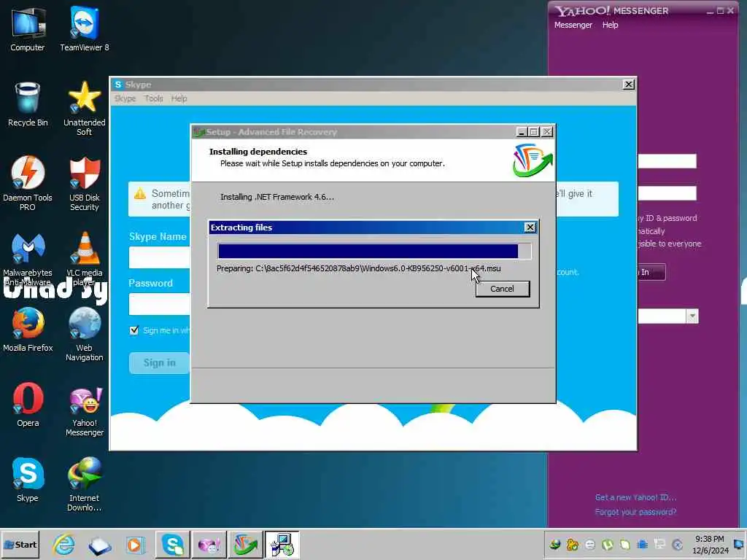747x560 pixels.
Task: Launch Mozilla Firefox desktop icon
Action: click(28, 330)
